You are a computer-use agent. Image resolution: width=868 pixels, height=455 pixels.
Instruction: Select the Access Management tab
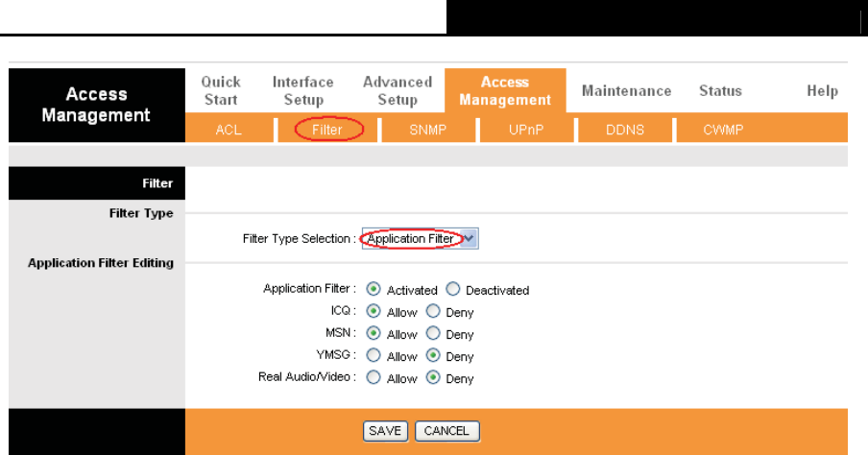[505, 91]
